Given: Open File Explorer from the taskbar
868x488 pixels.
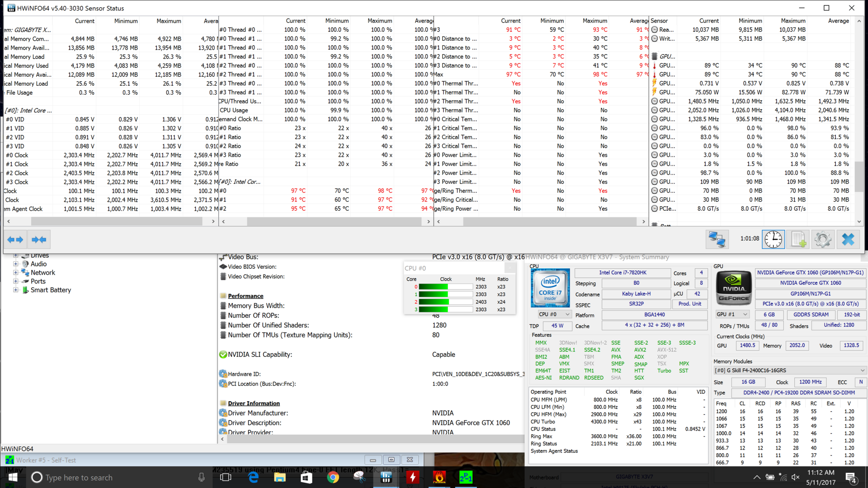Looking at the screenshot, I should point(280,478).
